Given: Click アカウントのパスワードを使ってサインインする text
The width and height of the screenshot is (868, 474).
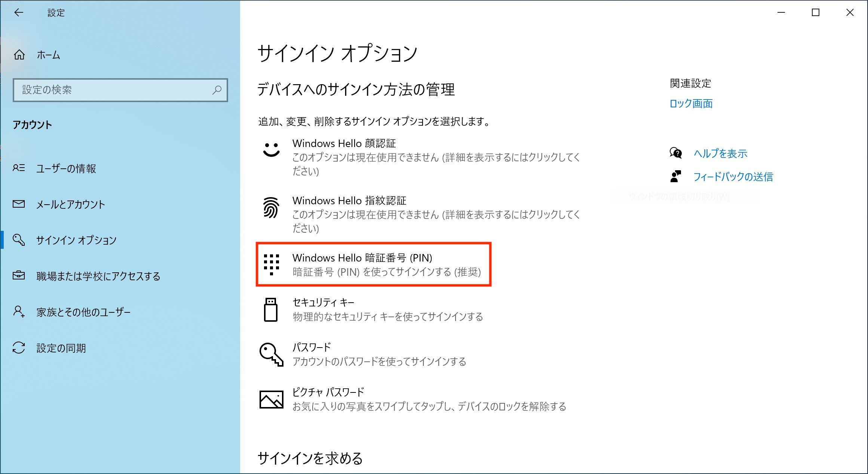Looking at the screenshot, I should point(379,362).
